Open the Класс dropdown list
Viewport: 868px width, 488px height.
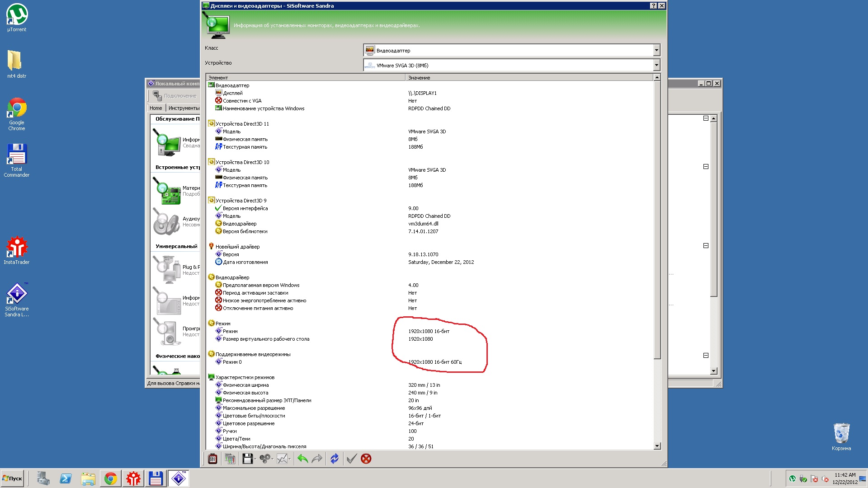pos(656,50)
